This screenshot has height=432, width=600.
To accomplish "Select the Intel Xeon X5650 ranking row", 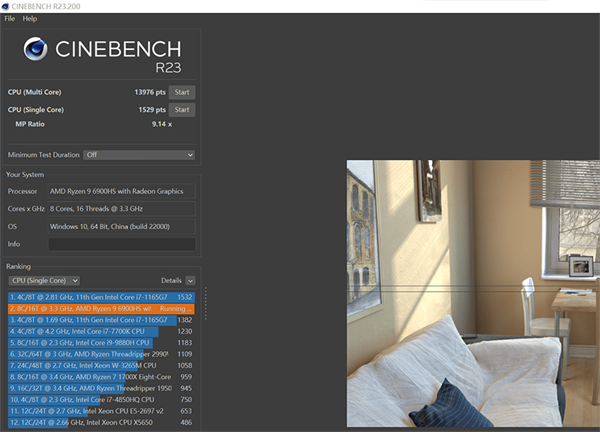I will pos(100,422).
